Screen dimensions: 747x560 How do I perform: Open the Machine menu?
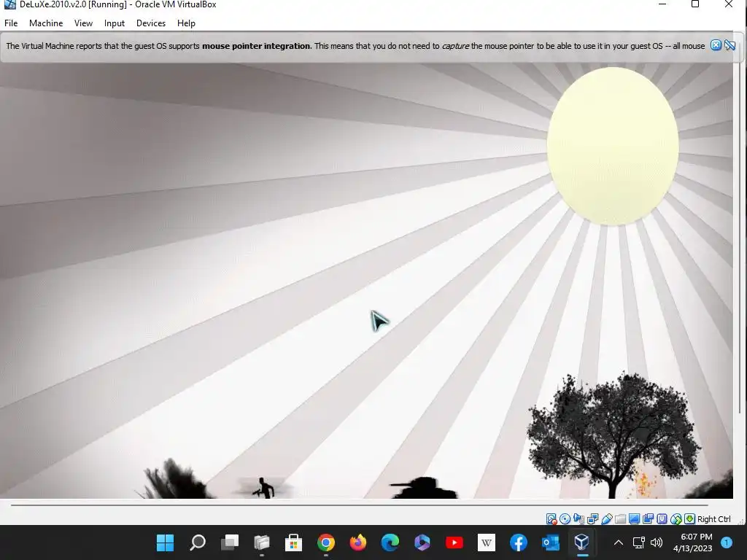[x=46, y=23]
